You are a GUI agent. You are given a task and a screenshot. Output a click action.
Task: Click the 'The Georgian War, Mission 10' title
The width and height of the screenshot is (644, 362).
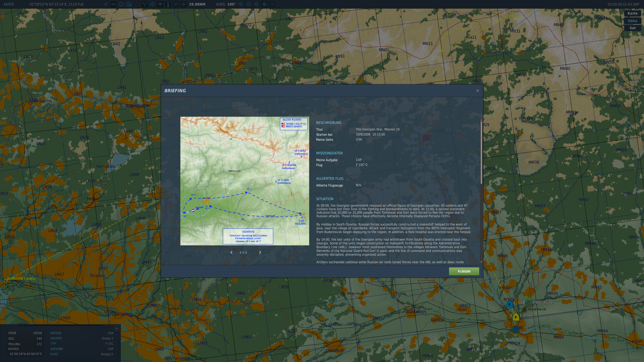coord(378,129)
